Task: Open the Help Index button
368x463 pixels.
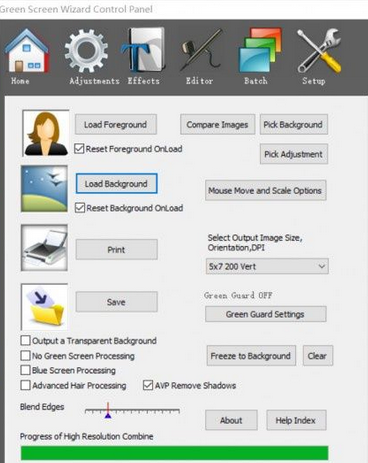Action: click(296, 420)
